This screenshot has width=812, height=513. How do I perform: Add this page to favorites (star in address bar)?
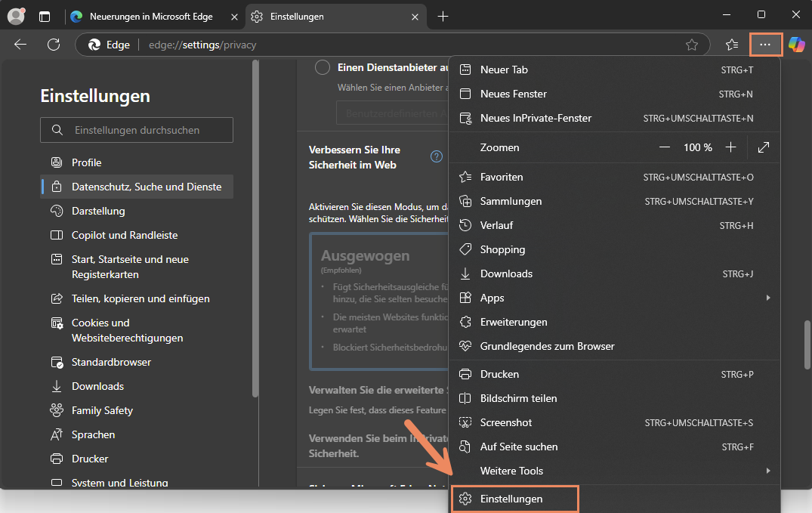click(692, 45)
